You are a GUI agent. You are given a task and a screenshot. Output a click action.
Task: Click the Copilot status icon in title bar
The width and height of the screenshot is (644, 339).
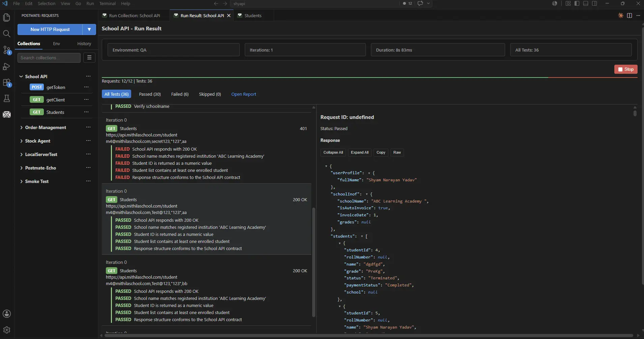point(554,3)
